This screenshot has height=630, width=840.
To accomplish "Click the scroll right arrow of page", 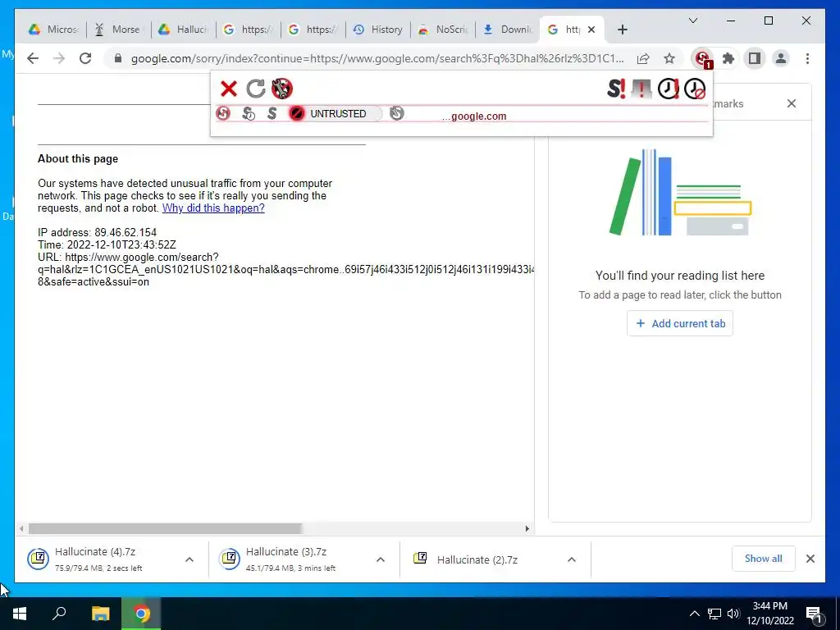I will tap(527, 529).
